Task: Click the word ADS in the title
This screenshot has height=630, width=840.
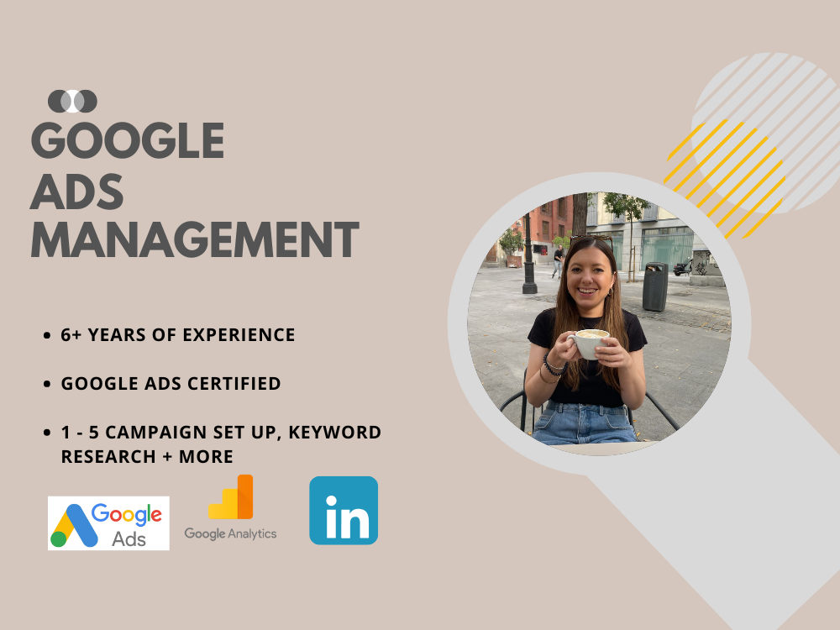Action: (76, 192)
